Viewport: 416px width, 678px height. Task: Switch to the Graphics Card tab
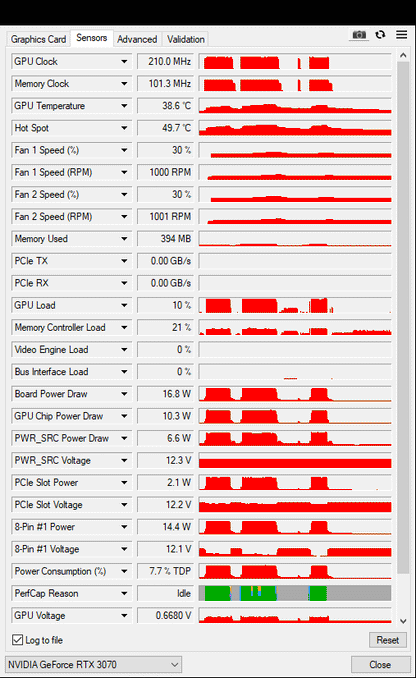pyautogui.click(x=38, y=39)
